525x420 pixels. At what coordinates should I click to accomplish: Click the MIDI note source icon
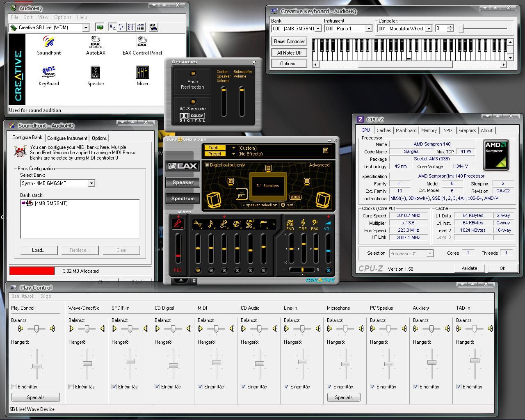211,224
